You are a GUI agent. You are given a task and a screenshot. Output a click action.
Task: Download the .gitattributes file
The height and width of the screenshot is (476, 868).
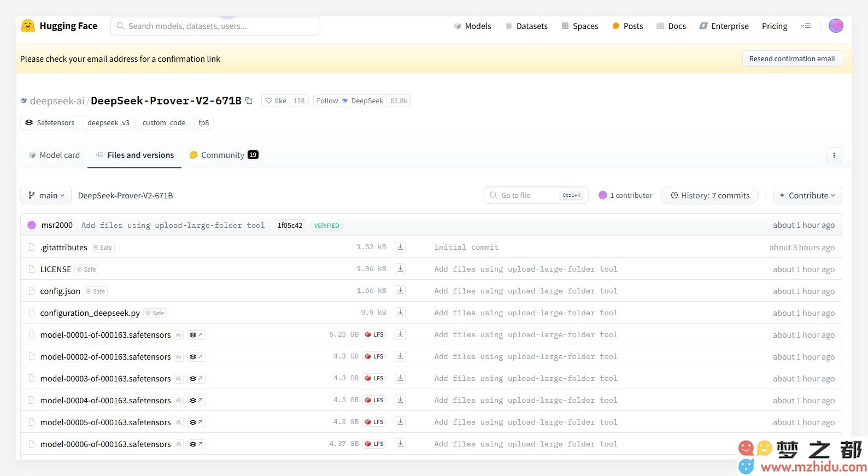[x=400, y=247]
